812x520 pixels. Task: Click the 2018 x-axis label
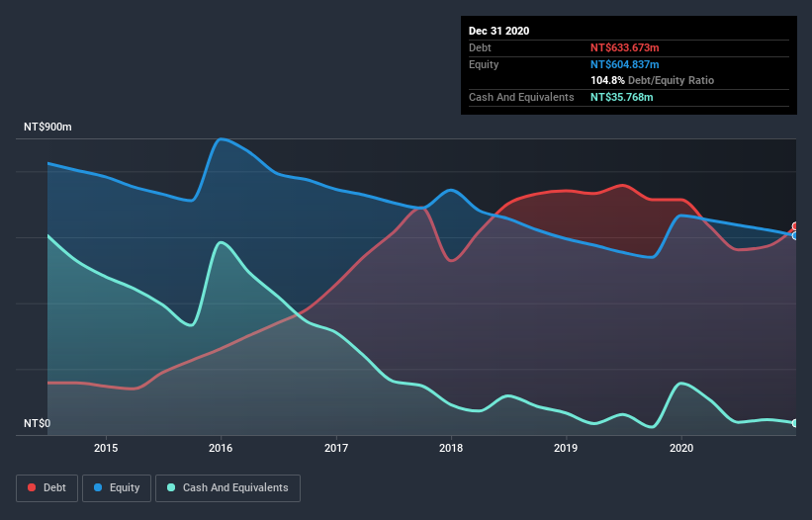451,448
